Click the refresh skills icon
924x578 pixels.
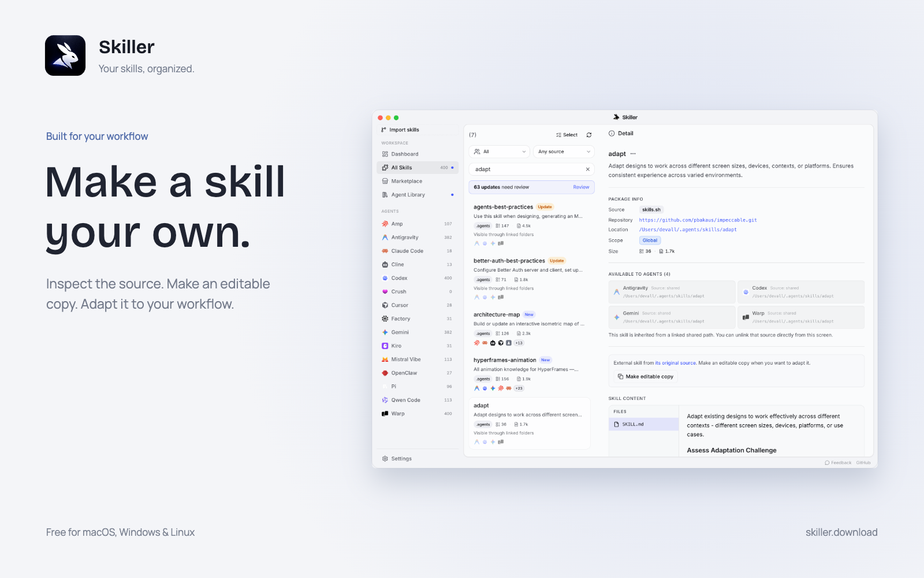(589, 135)
